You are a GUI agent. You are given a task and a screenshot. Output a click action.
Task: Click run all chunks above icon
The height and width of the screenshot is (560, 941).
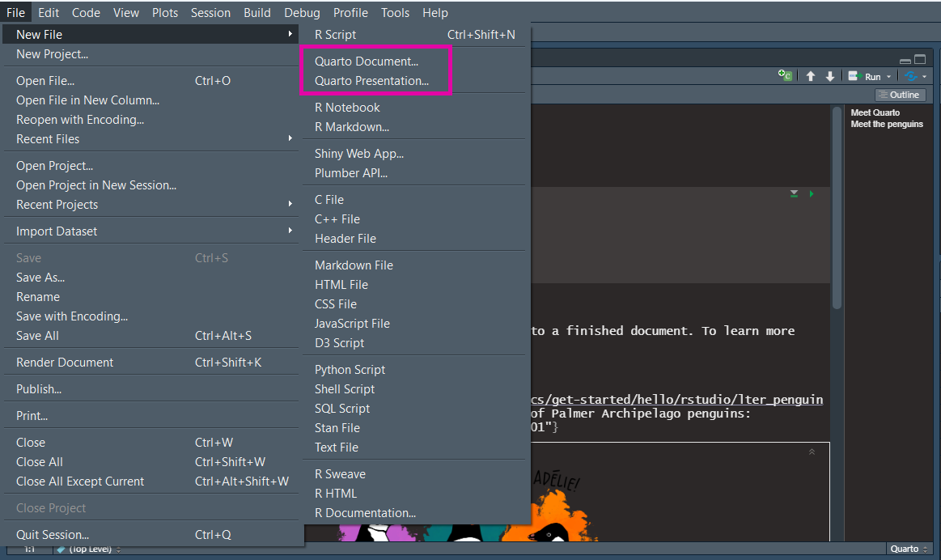pyautogui.click(x=795, y=193)
